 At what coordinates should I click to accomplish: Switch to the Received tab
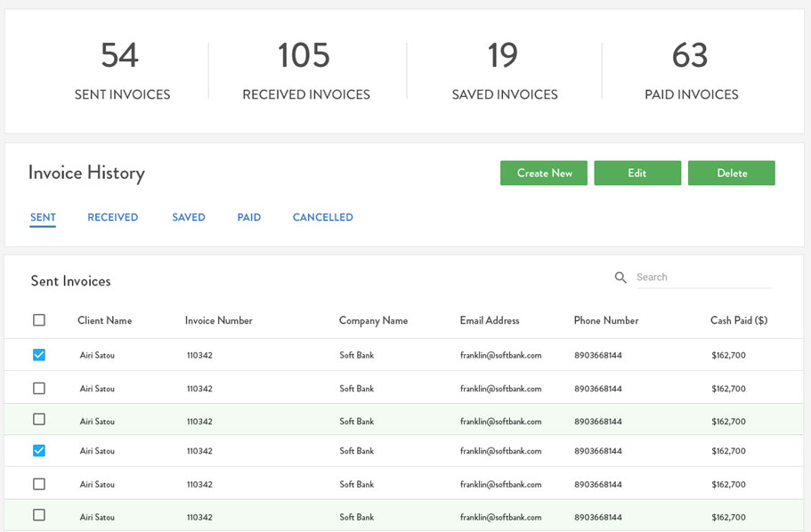coord(112,217)
